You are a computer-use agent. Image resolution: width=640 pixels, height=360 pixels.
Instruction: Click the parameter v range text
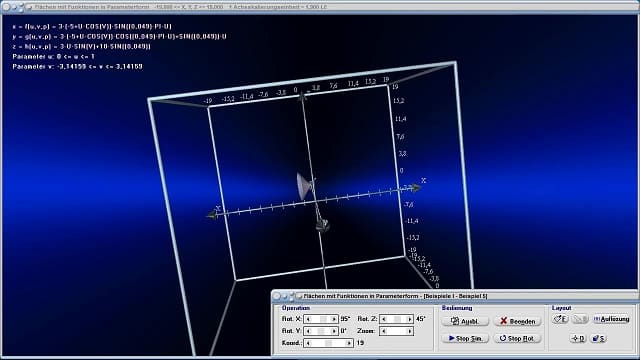click(78, 66)
